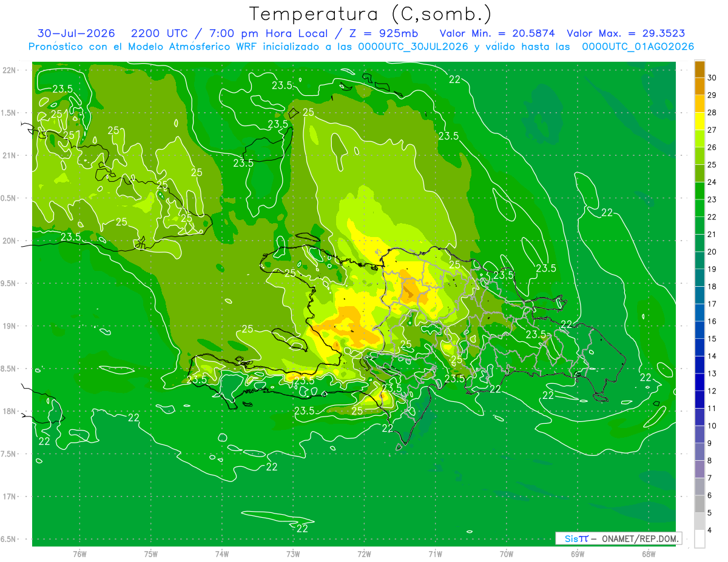Click the '69W' longitude axis label
This screenshot has height=562, width=728.
point(578,554)
